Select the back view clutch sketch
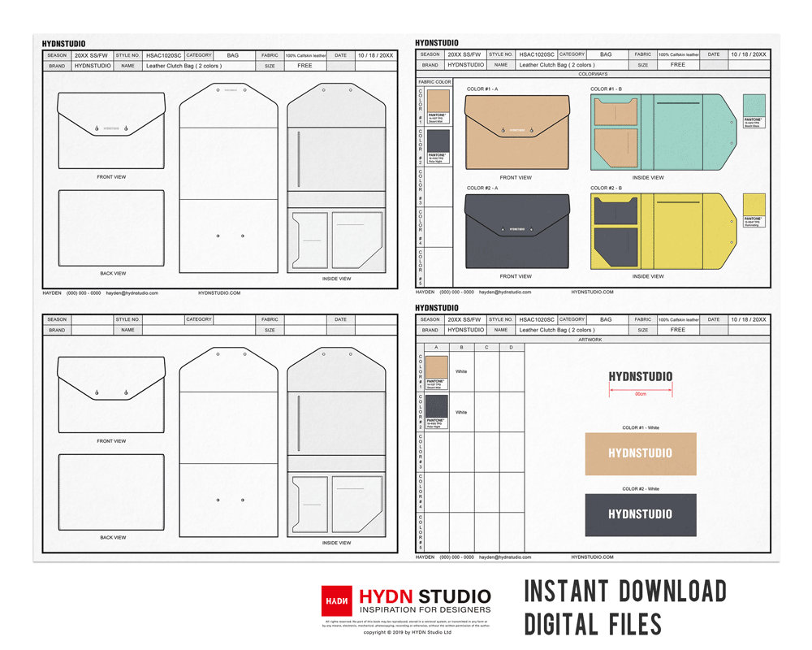Viewport: 812px width, 650px height. [x=111, y=228]
